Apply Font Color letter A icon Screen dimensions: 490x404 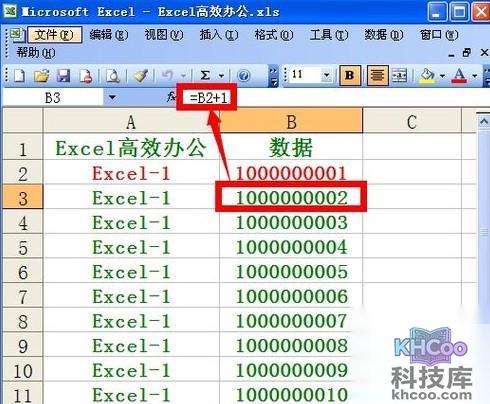pos(459,76)
